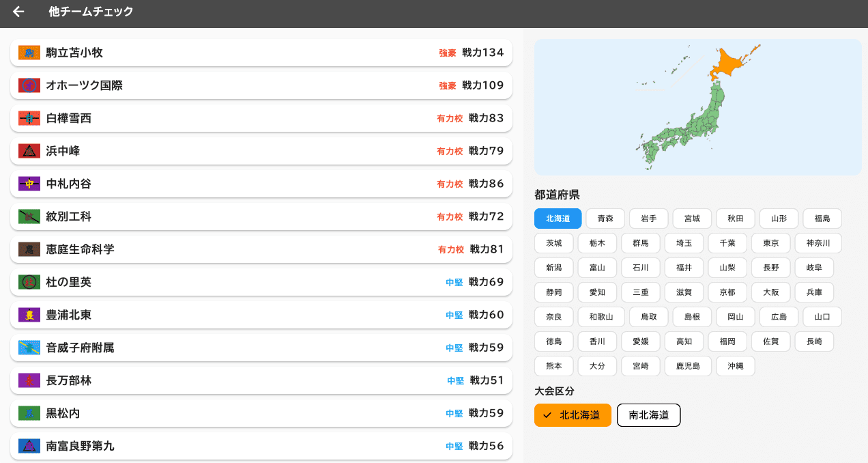Select the 北北海道 tournament division
Screen dimensions: 868x463
tap(573, 415)
